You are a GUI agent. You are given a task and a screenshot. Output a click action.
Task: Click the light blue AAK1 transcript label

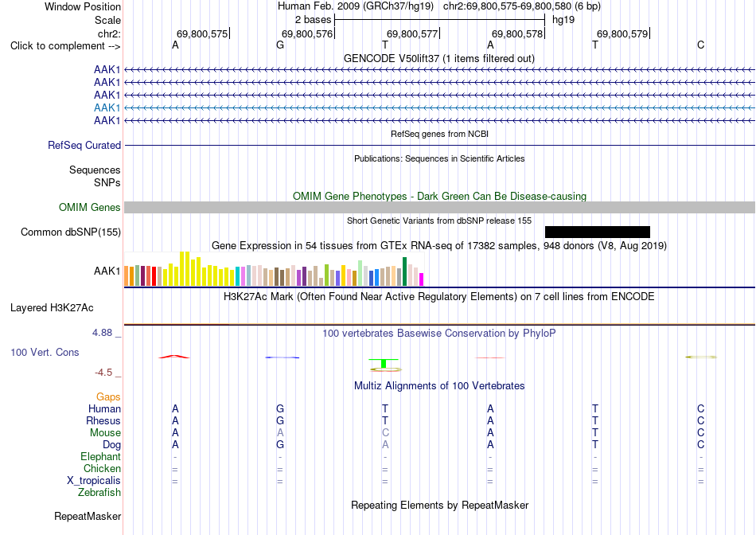point(107,107)
